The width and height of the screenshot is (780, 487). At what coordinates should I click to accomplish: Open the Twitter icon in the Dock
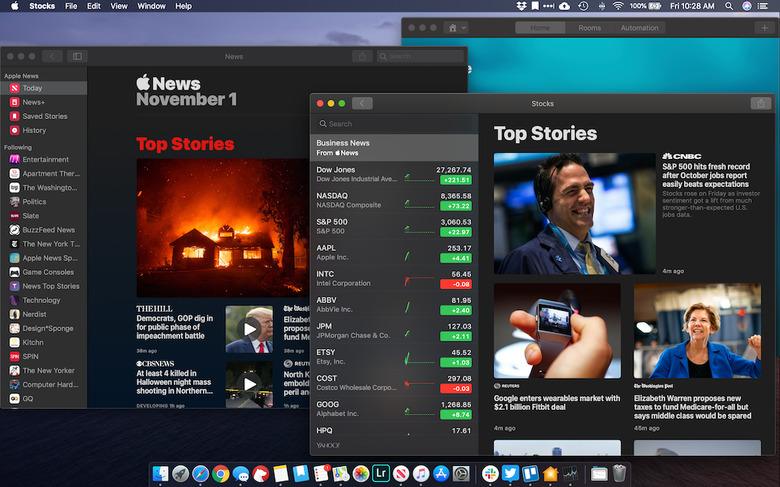(x=510, y=473)
